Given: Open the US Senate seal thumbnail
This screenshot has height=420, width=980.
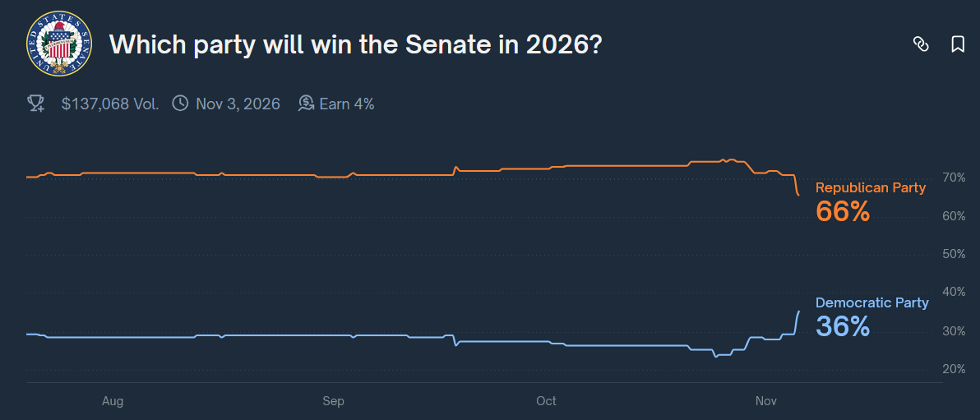Looking at the screenshot, I should (58, 44).
